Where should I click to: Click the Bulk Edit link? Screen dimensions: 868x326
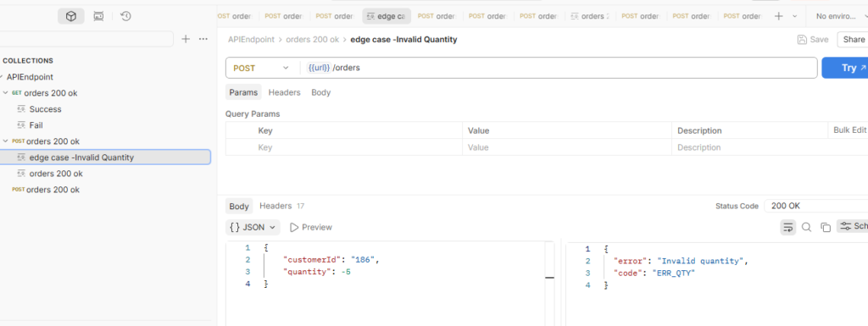[x=850, y=130]
